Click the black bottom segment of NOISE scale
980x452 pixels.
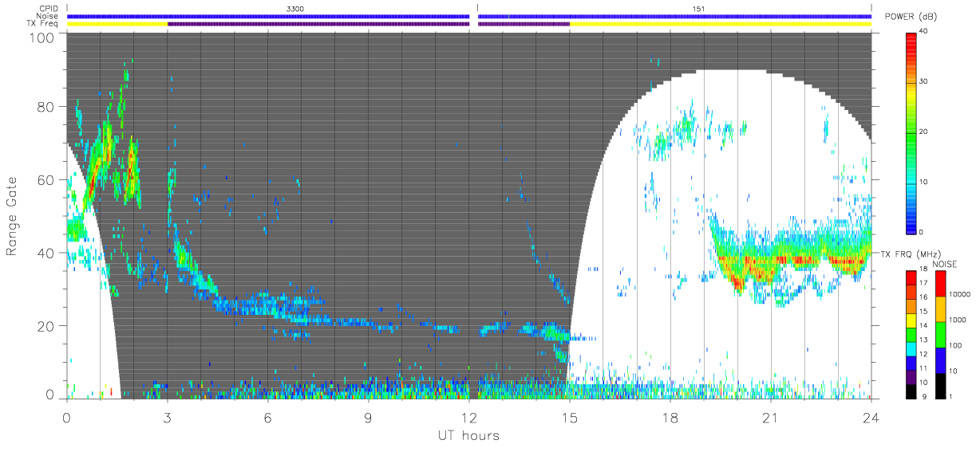[x=942, y=385]
